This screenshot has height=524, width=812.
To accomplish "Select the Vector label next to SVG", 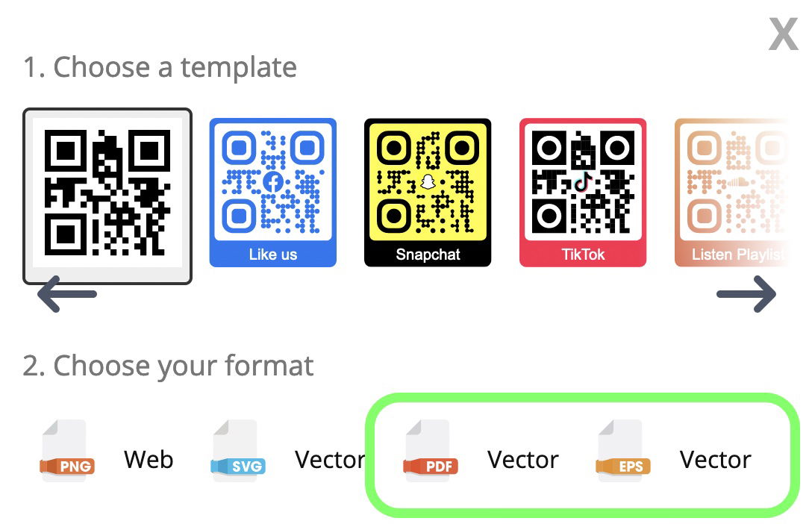I will pos(331,460).
